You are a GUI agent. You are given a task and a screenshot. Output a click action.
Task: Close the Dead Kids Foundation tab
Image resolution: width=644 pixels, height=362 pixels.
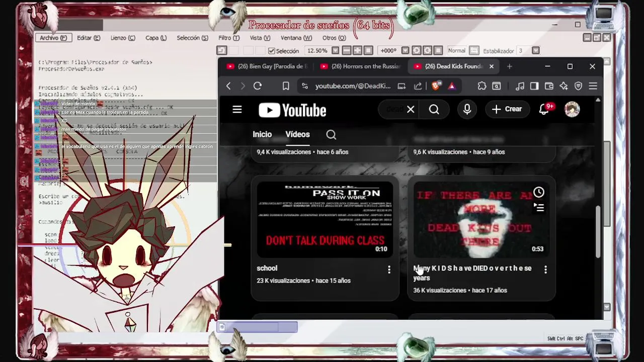click(492, 66)
